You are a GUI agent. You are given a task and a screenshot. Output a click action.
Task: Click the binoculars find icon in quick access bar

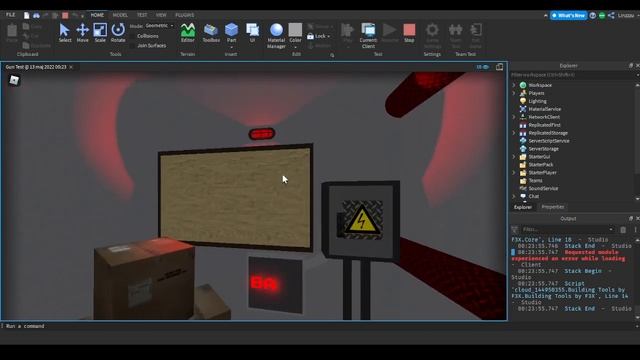pos(36,16)
